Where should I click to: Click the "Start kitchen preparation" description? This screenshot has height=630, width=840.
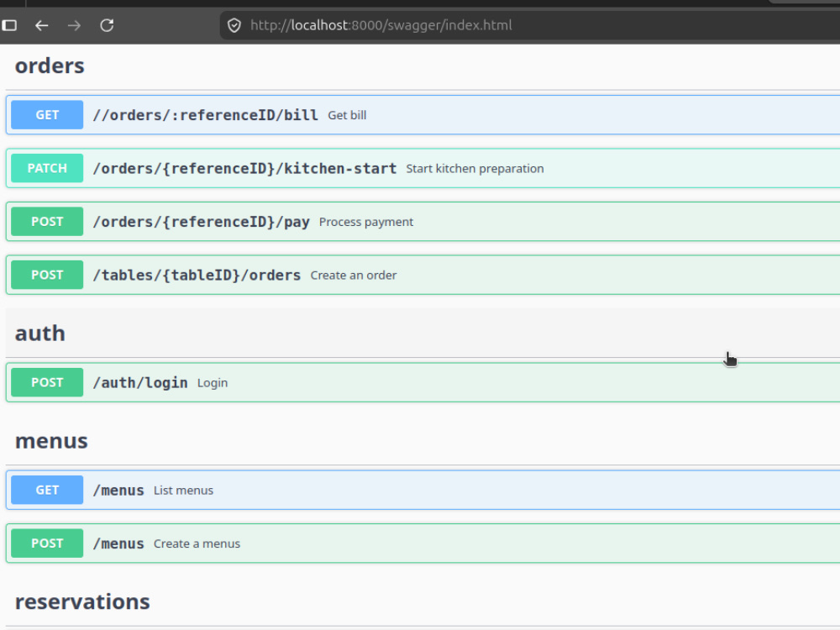point(475,168)
